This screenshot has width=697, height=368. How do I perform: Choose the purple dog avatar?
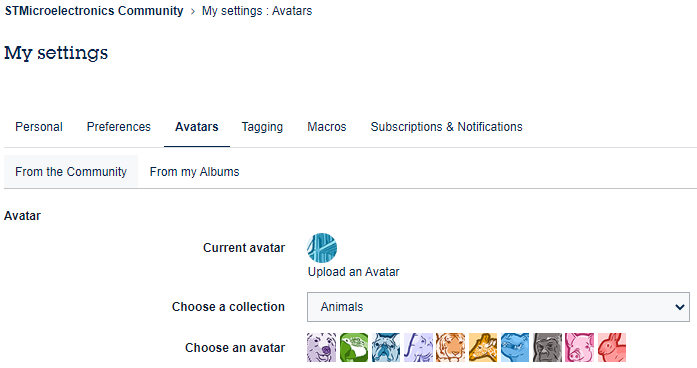coord(321,348)
